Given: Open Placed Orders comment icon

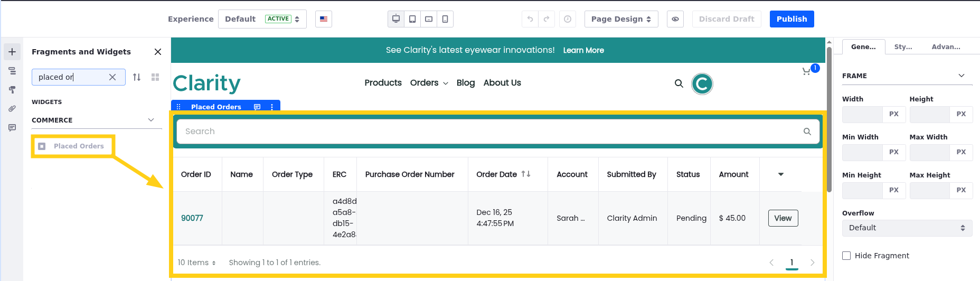Looking at the screenshot, I should (x=257, y=107).
